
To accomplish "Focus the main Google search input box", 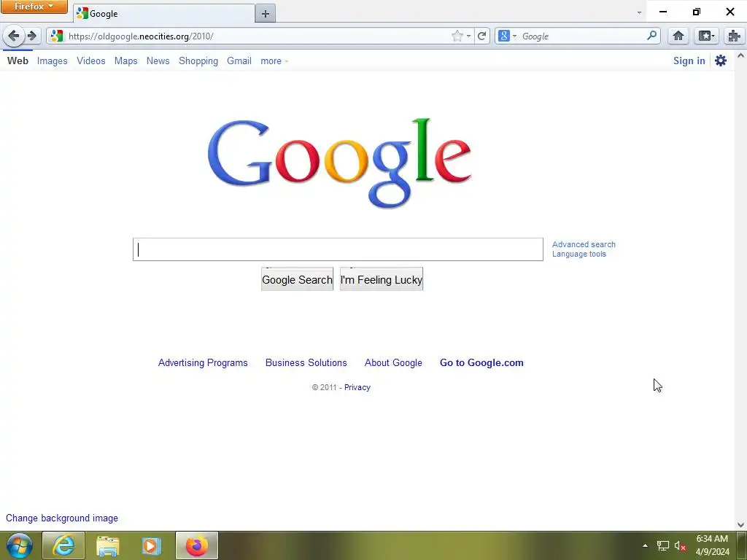I will tap(338, 249).
